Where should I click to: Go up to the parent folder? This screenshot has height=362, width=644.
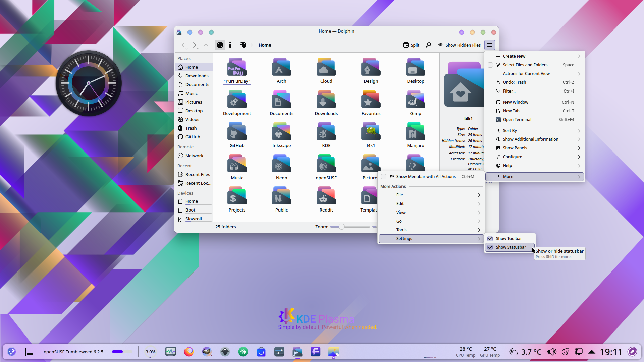tap(206, 45)
